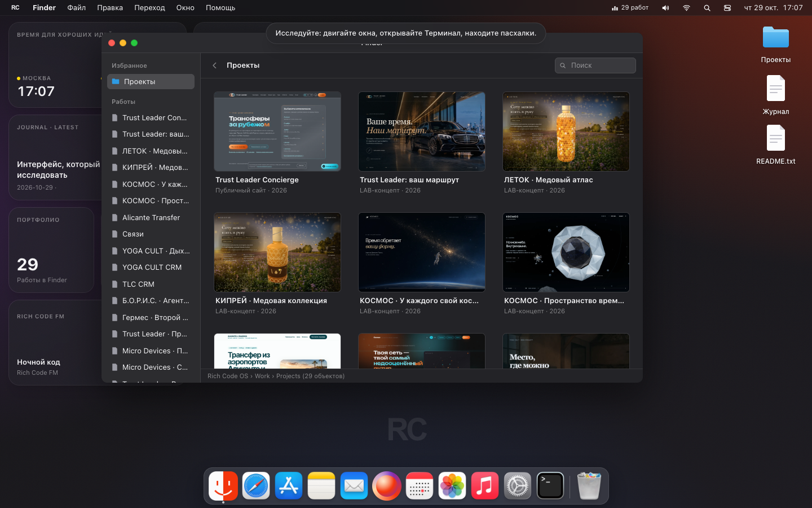This screenshot has width=812, height=508.
Task: Select the README.txt desktop file
Action: point(776,144)
